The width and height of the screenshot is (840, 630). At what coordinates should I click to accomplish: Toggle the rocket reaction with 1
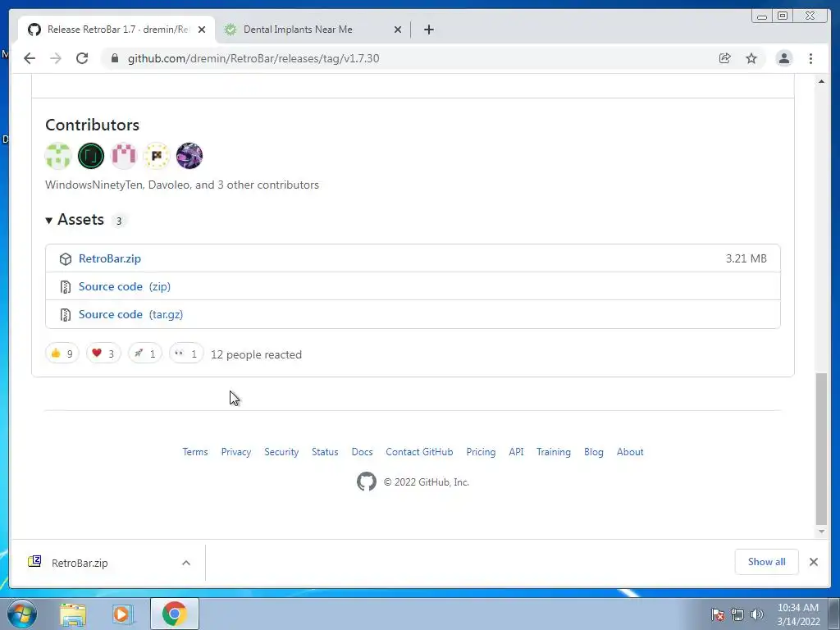point(144,354)
